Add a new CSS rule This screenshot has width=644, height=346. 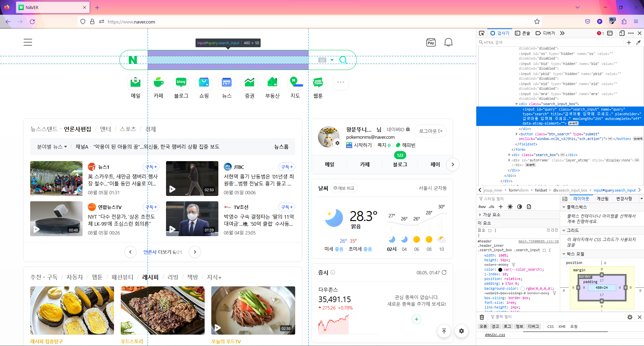point(501,207)
